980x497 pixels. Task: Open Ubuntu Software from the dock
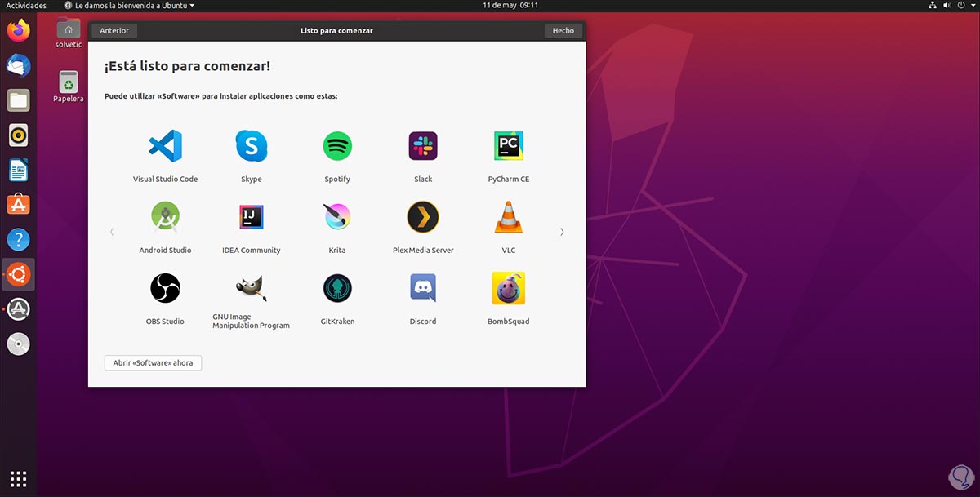pos(18,205)
